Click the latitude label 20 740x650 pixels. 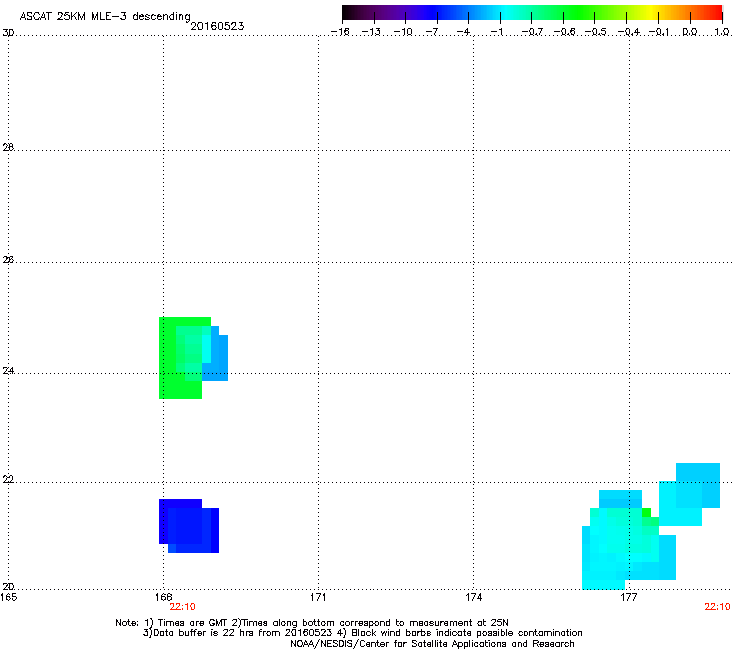point(8,587)
